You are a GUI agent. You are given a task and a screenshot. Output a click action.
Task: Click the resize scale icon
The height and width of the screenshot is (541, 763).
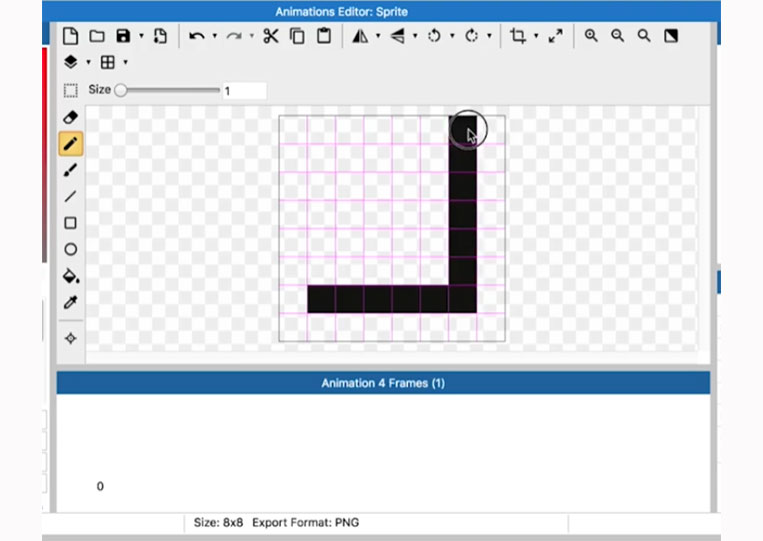[555, 36]
